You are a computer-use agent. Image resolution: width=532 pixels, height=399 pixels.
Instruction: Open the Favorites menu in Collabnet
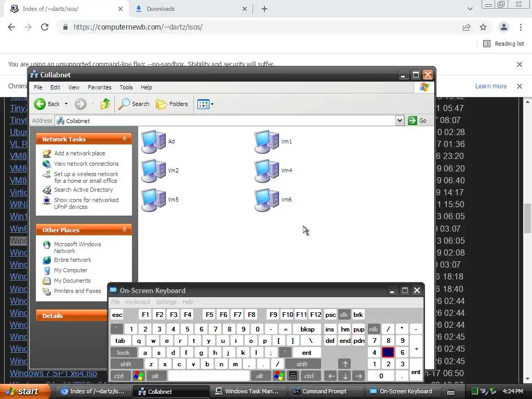pos(99,87)
